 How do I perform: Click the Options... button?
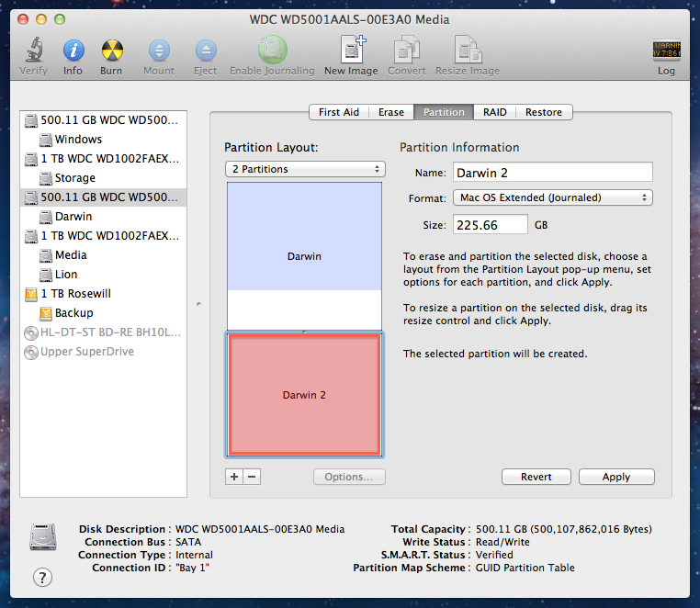349,477
